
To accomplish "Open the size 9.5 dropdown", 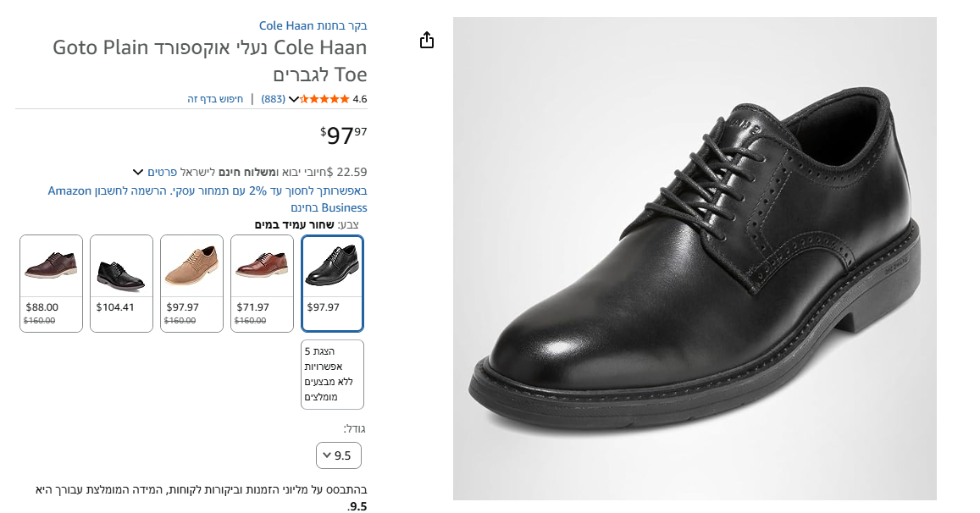I will [x=338, y=455].
